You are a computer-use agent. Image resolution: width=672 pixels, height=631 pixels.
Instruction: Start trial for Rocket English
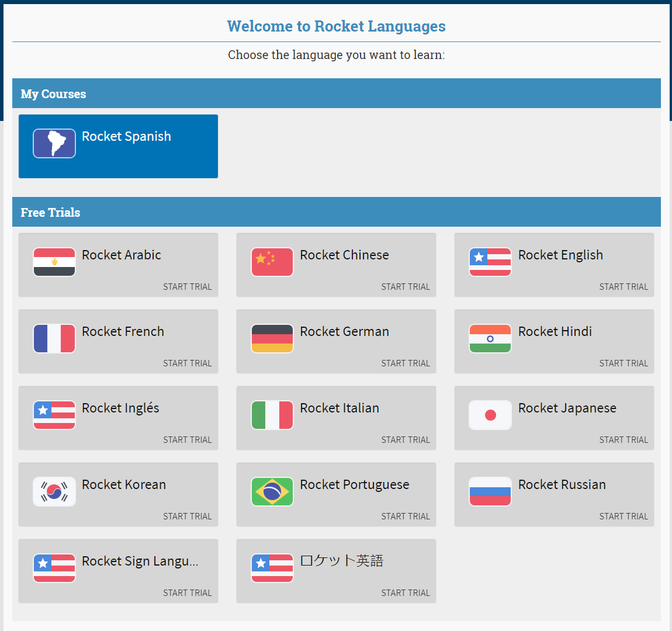[x=623, y=287]
